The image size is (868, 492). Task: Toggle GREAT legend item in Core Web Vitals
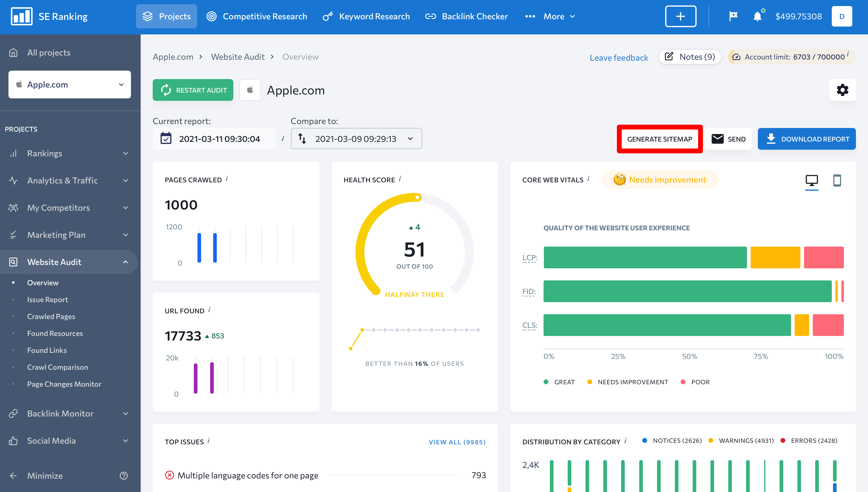559,382
